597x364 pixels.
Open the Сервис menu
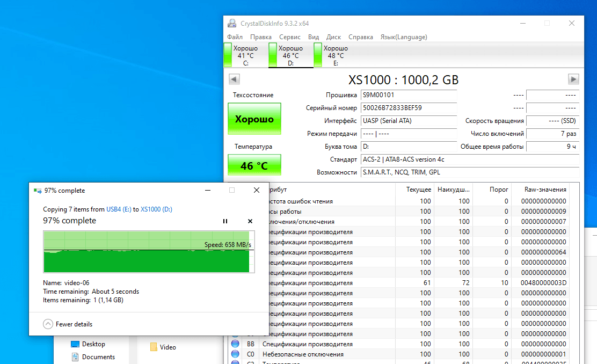point(290,37)
